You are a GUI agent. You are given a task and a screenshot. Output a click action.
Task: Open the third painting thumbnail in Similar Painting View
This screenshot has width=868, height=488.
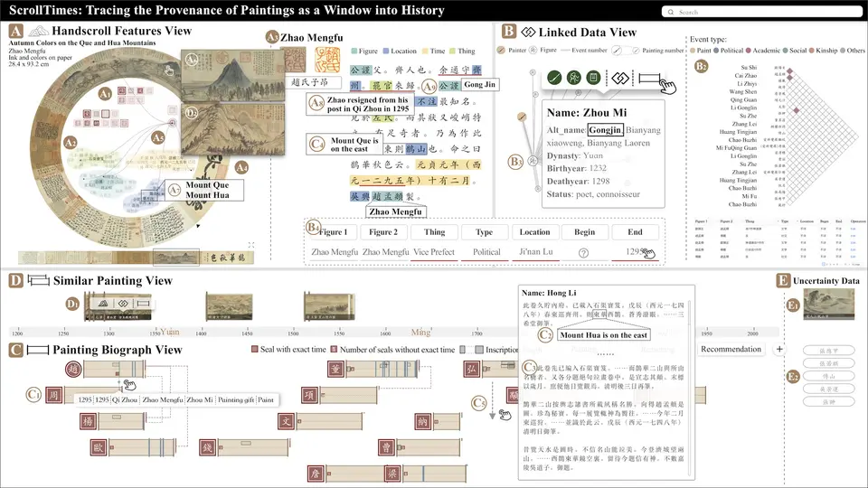pos(329,306)
